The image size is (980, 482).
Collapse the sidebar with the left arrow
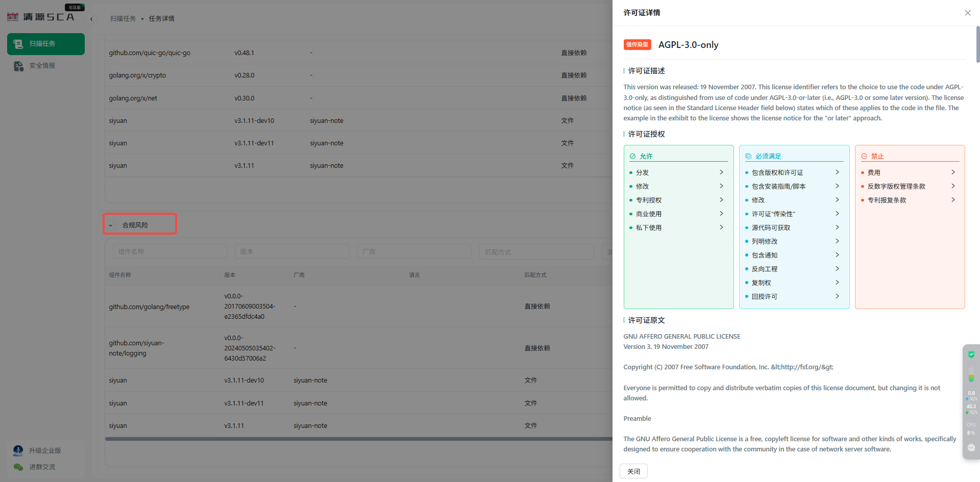pos(91,19)
